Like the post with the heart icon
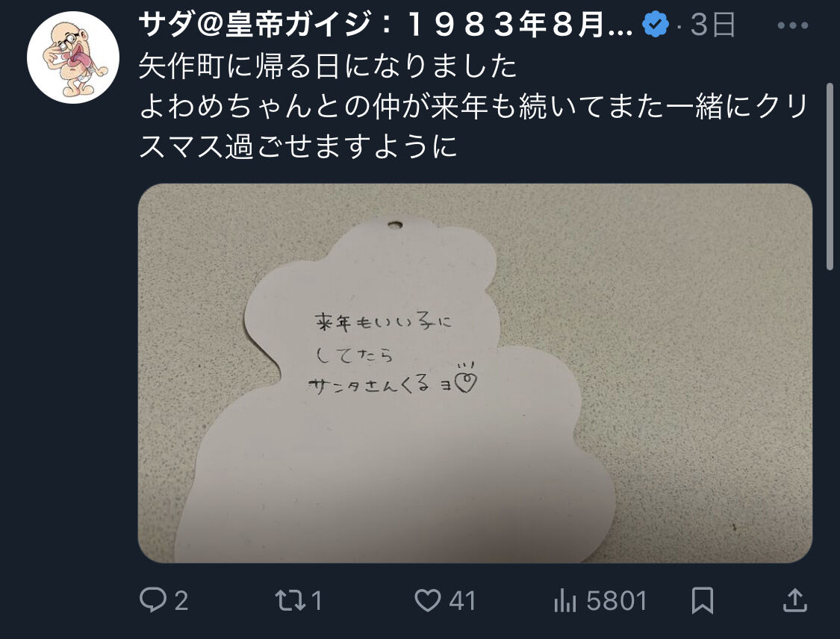Image resolution: width=840 pixels, height=639 pixels. coord(428,600)
